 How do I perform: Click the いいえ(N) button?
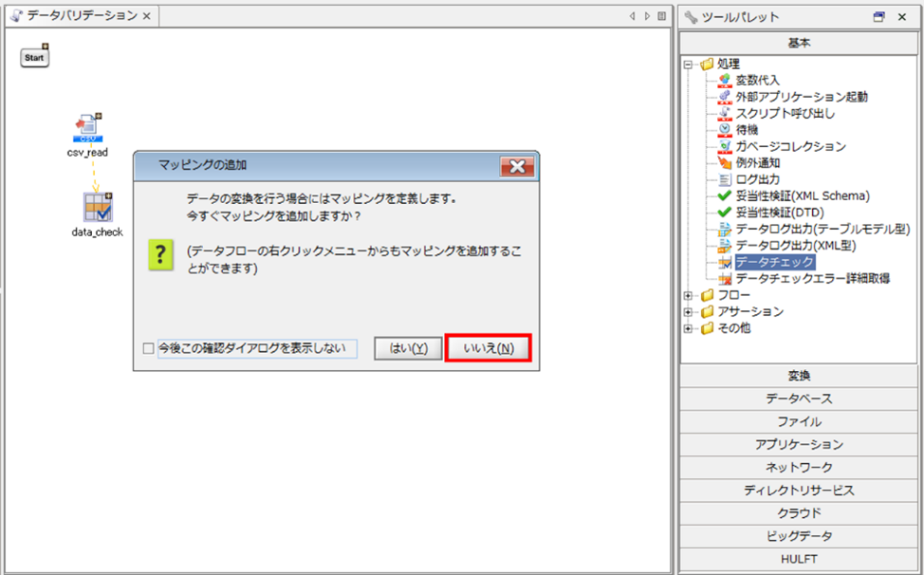point(488,348)
